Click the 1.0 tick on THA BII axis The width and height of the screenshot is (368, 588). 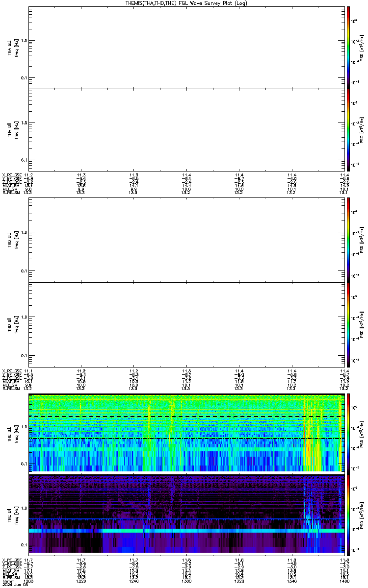(x=24, y=123)
